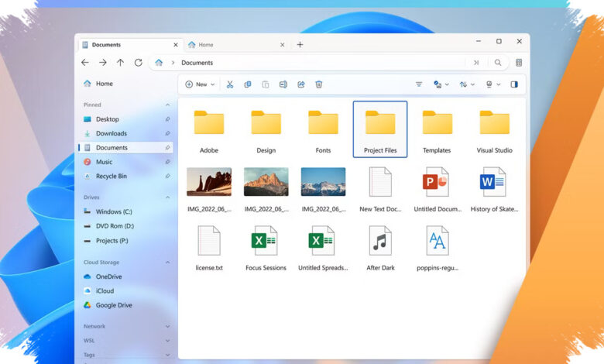Add a new tab with plus button
The height and width of the screenshot is (364, 604).
[300, 45]
